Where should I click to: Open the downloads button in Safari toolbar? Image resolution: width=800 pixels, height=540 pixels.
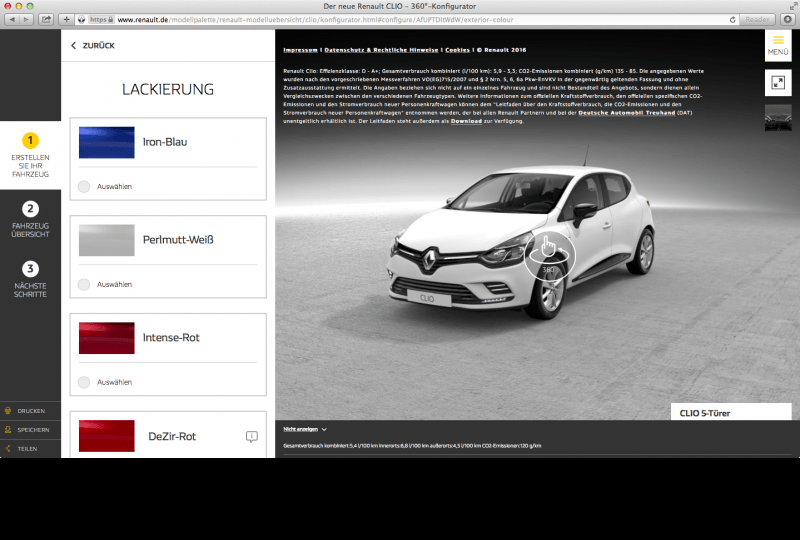click(788, 19)
